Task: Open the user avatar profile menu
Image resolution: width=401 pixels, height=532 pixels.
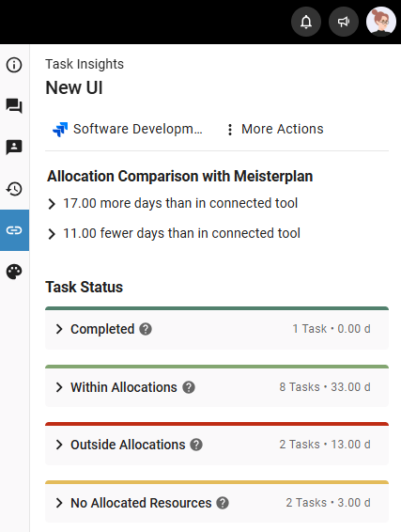Action: (381, 22)
